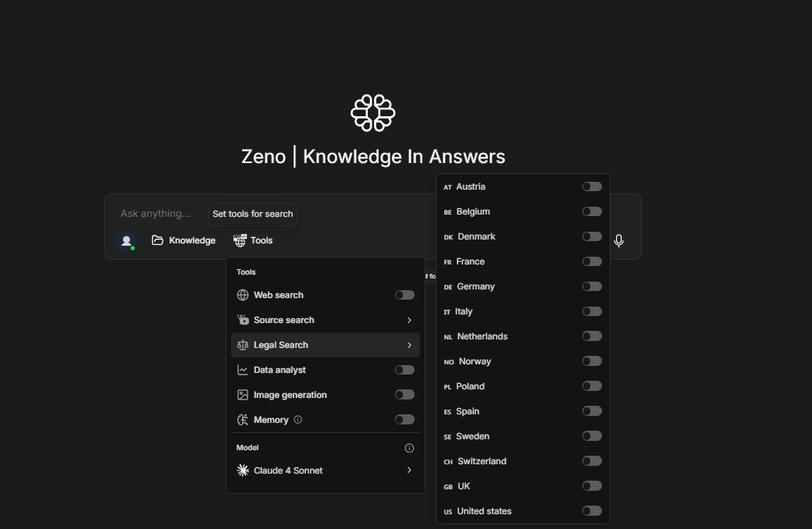This screenshot has width=812, height=529.
Task: Select the Web search menu entry
Action: [326, 295]
